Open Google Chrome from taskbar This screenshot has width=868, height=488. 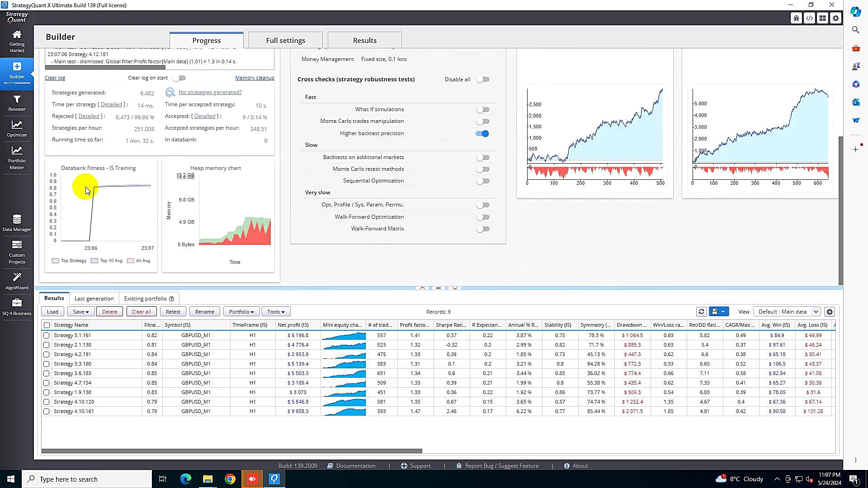(x=230, y=479)
